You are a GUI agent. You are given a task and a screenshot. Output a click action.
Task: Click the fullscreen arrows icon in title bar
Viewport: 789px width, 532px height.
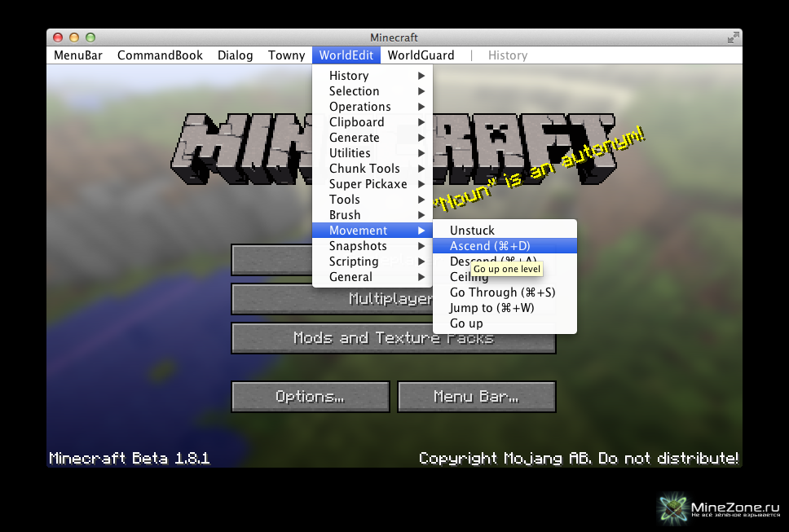(x=732, y=37)
